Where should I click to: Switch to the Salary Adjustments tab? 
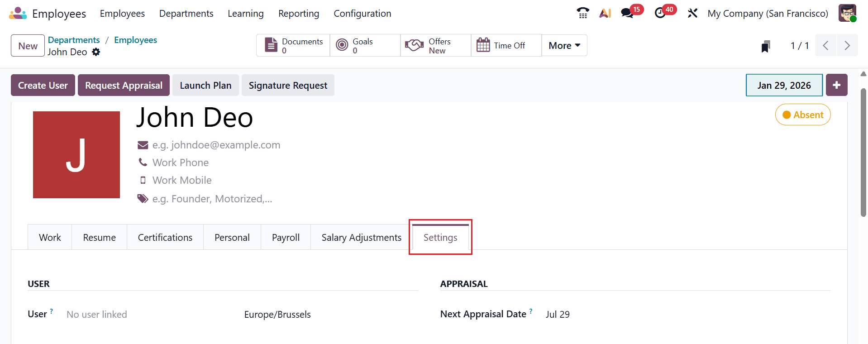[361, 237]
